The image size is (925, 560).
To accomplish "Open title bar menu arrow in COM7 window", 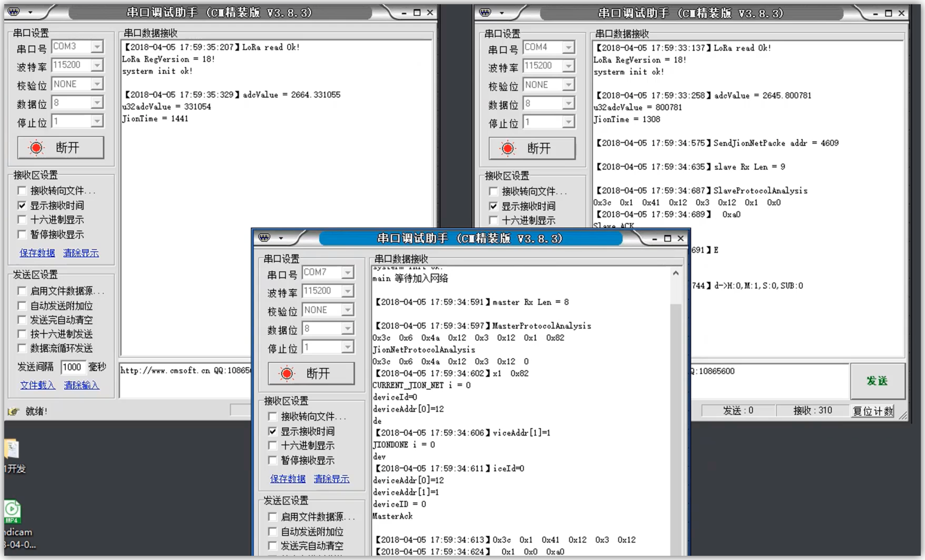I will [x=281, y=238].
